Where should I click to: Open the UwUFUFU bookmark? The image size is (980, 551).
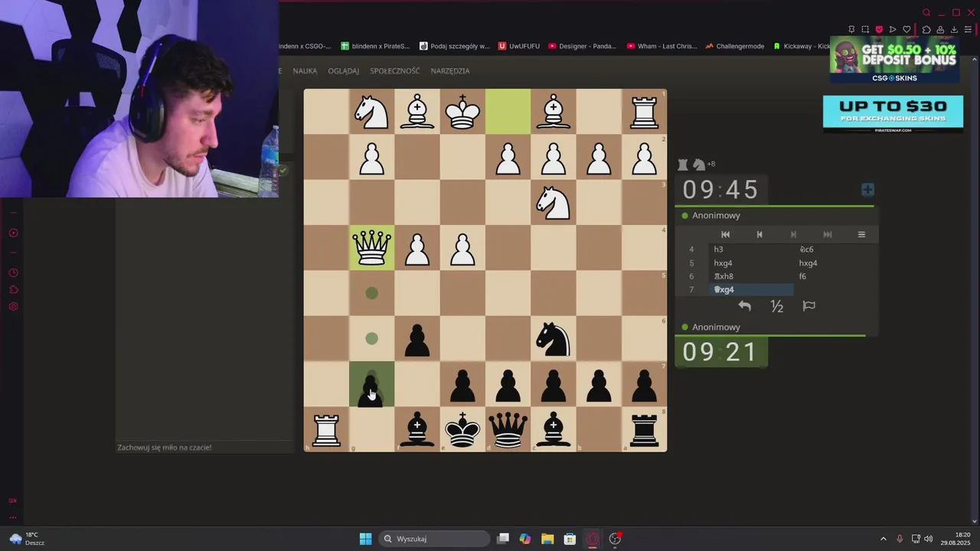coord(519,46)
